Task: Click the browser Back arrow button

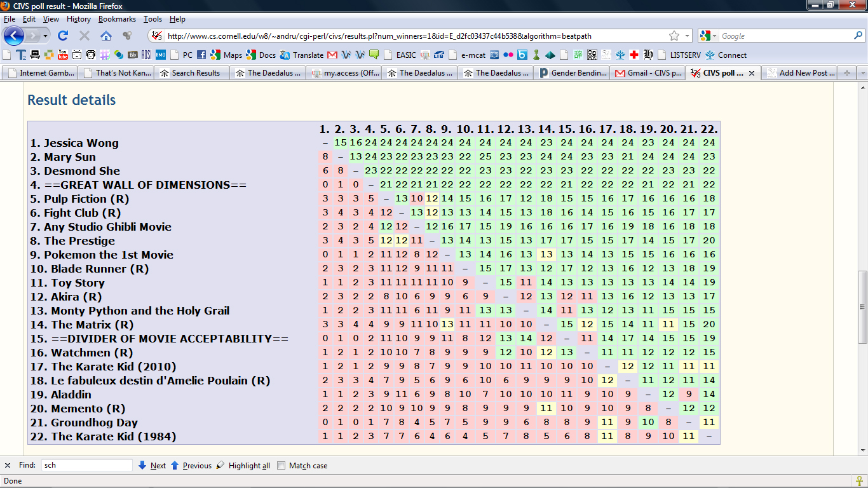Action: click(14, 36)
